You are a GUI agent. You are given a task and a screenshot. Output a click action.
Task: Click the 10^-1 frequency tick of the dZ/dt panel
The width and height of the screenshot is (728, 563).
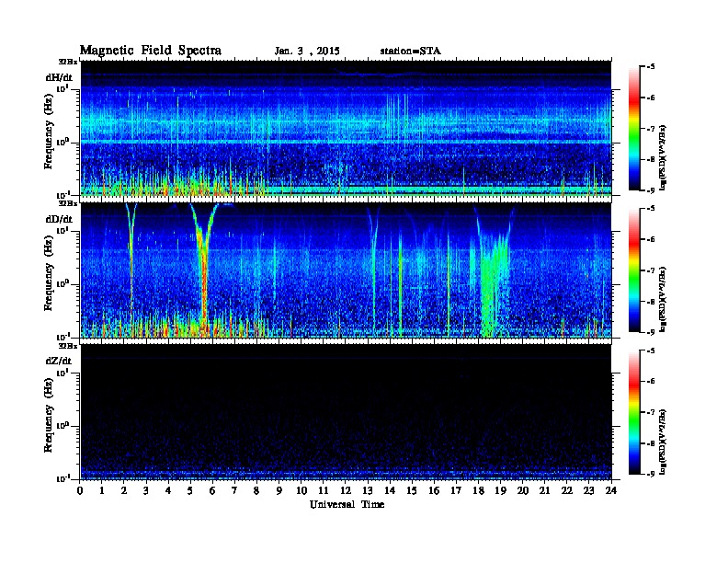pos(63,478)
